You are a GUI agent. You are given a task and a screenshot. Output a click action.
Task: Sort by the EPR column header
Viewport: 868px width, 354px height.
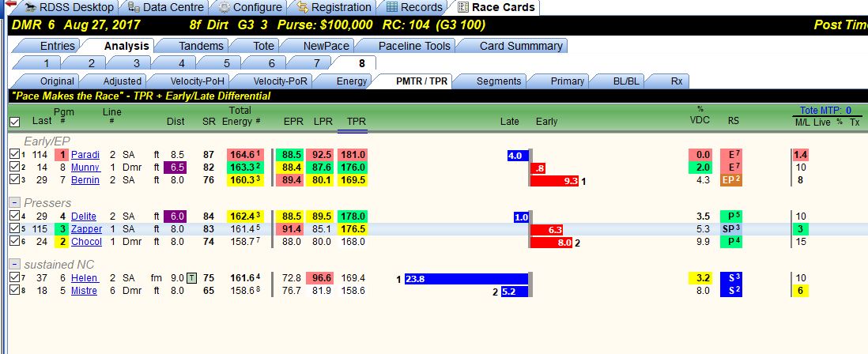tap(293, 122)
